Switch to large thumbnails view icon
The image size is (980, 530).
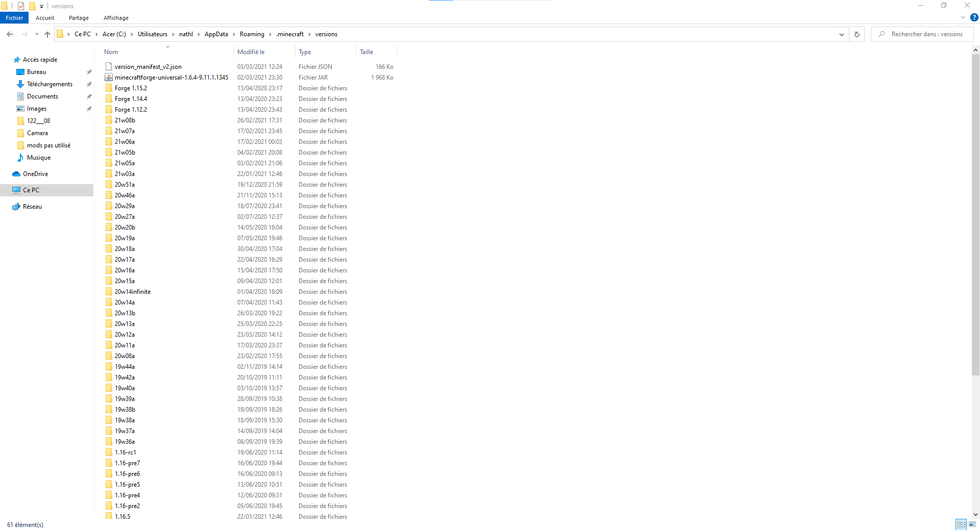pos(972,524)
